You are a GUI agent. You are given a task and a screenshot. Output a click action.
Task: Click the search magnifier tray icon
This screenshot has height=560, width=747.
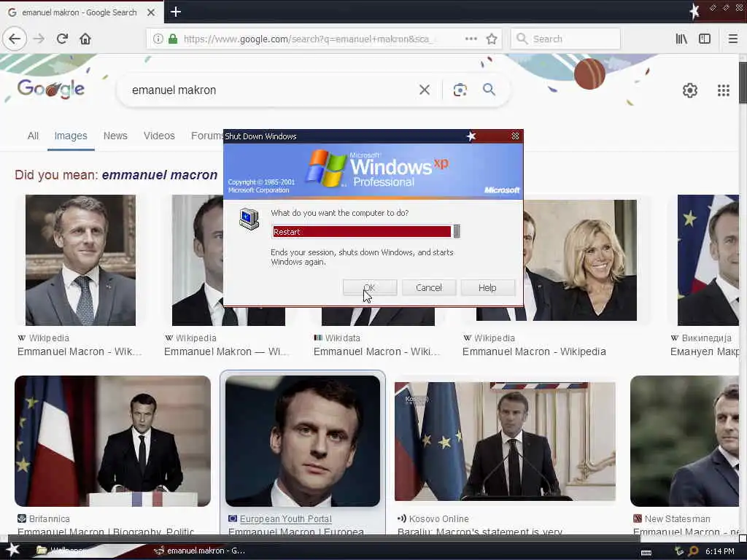coord(694,551)
